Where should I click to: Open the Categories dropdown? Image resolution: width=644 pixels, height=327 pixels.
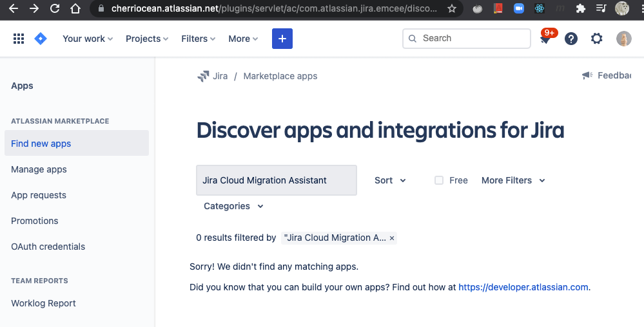click(x=233, y=206)
